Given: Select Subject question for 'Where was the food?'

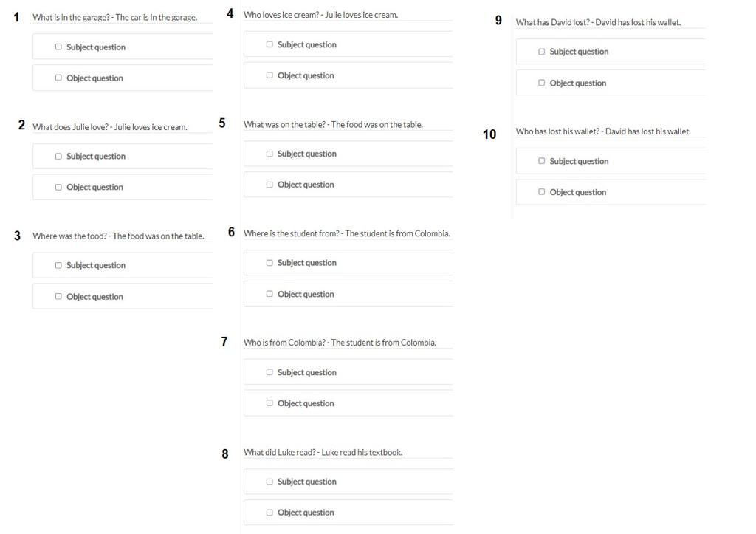Looking at the screenshot, I should [x=58, y=265].
